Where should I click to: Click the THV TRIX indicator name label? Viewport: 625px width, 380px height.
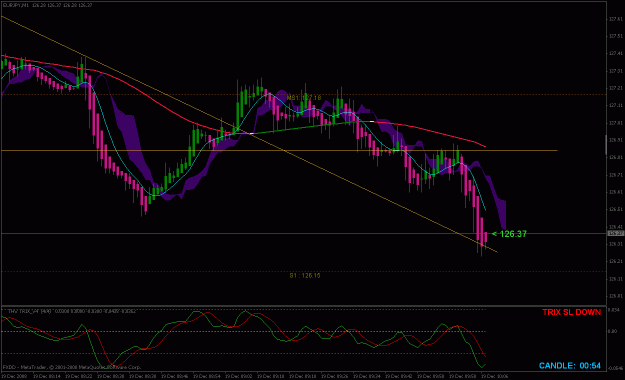[x=29, y=311]
